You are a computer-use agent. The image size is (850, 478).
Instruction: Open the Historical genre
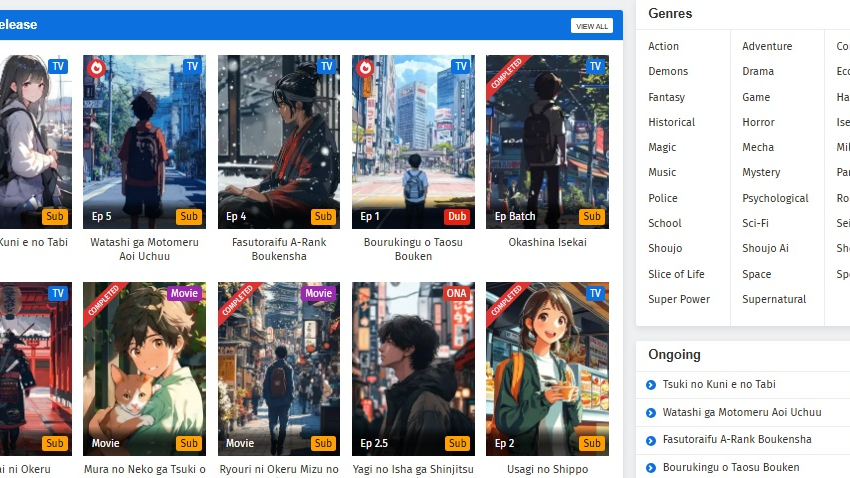(x=672, y=122)
